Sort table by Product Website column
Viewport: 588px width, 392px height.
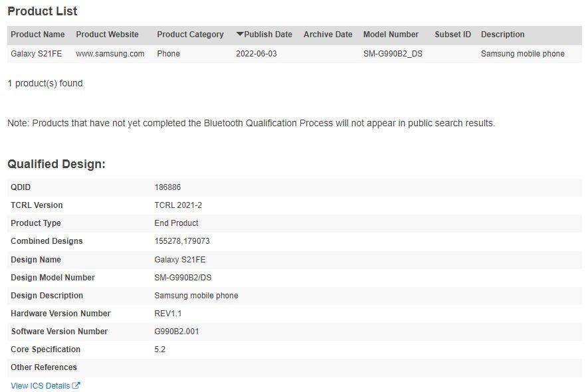[107, 35]
